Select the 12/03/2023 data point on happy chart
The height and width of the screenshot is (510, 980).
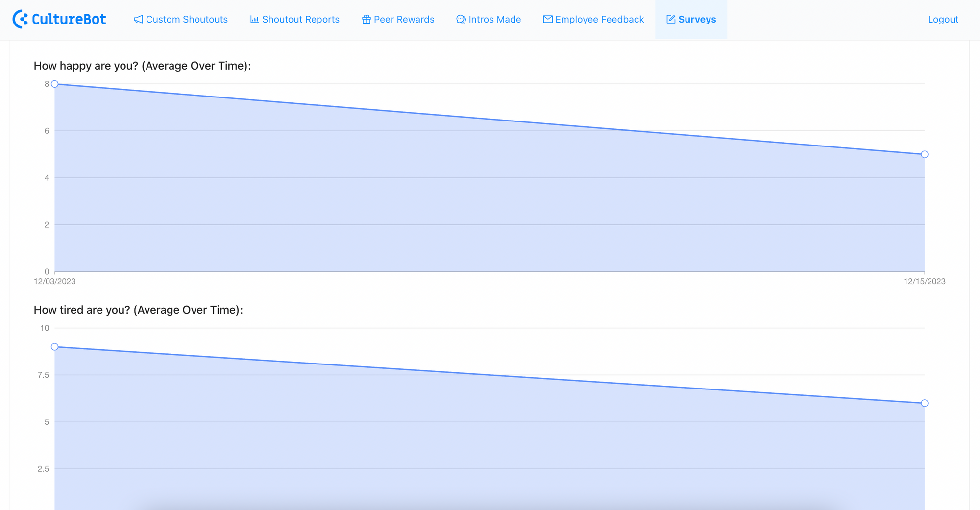[55, 84]
